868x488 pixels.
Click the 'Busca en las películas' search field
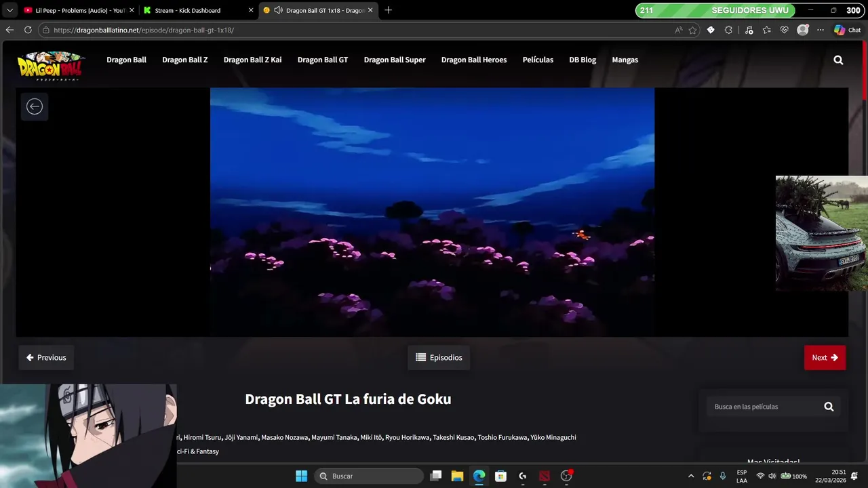(x=763, y=407)
